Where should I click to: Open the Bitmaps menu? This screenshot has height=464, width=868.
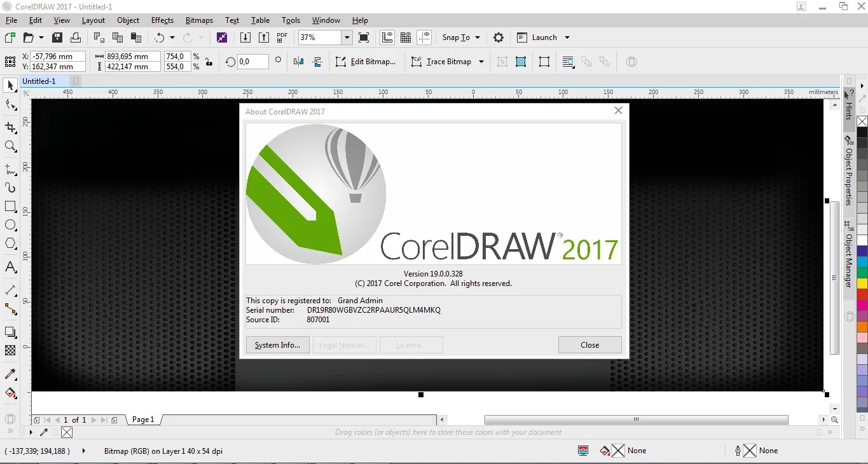[x=199, y=20]
